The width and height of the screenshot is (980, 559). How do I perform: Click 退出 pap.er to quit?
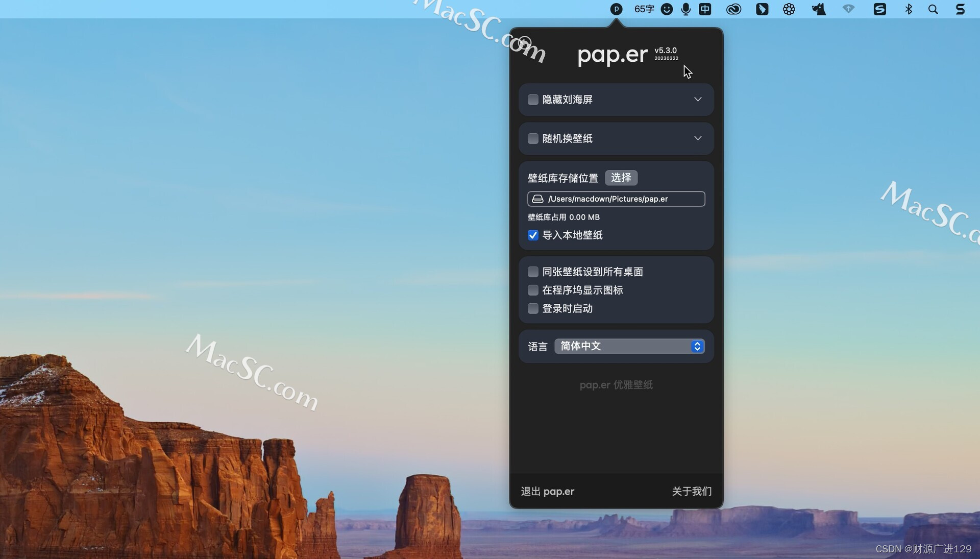tap(547, 491)
